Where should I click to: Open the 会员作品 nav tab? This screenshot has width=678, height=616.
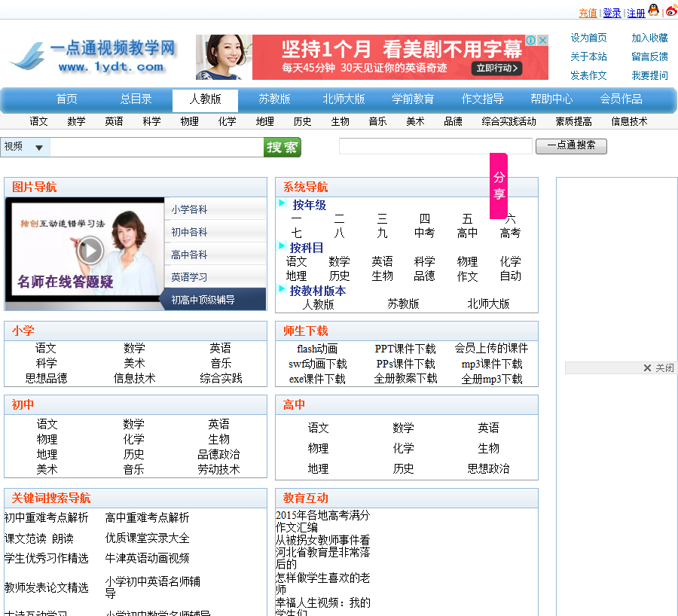pos(621,99)
